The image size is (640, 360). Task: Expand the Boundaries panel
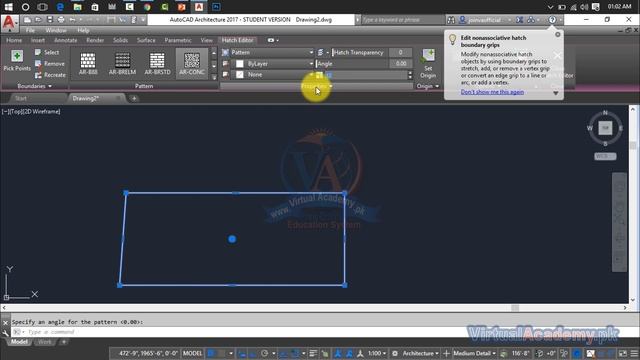(x=34, y=86)
